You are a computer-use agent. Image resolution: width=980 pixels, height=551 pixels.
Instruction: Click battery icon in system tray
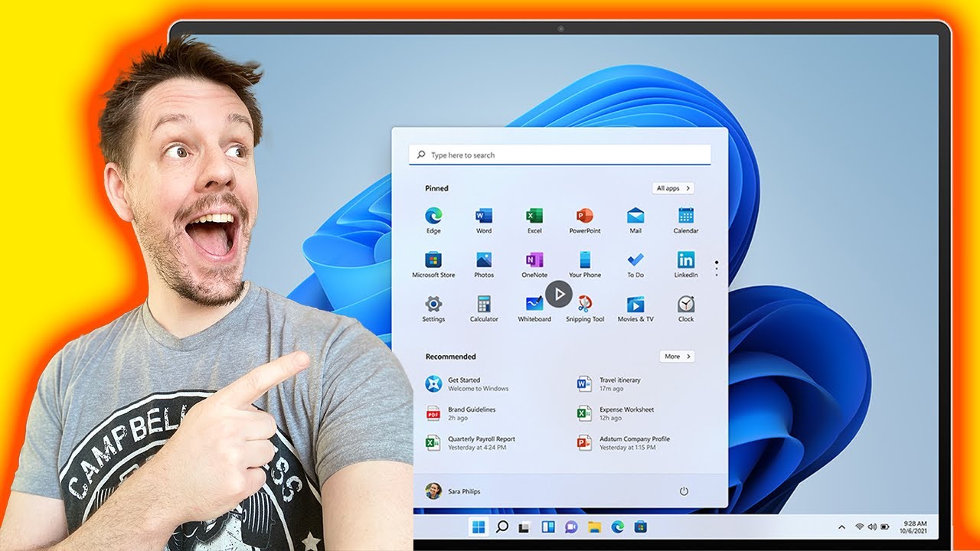(x=885, y=527)
